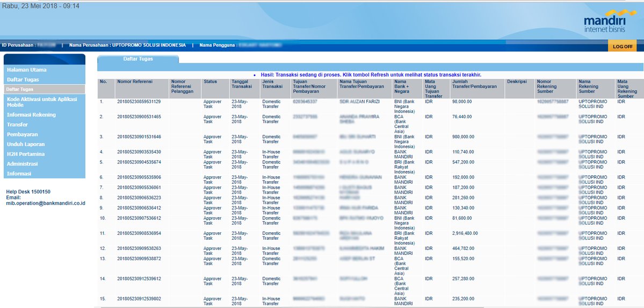Screen dimensions: 644x308
Task: Click the Help Desk 1500150 text
Action: click(x=28, y=191)
